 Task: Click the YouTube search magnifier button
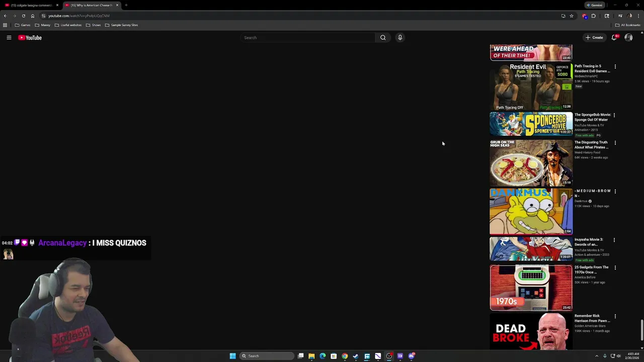point(383,38)
